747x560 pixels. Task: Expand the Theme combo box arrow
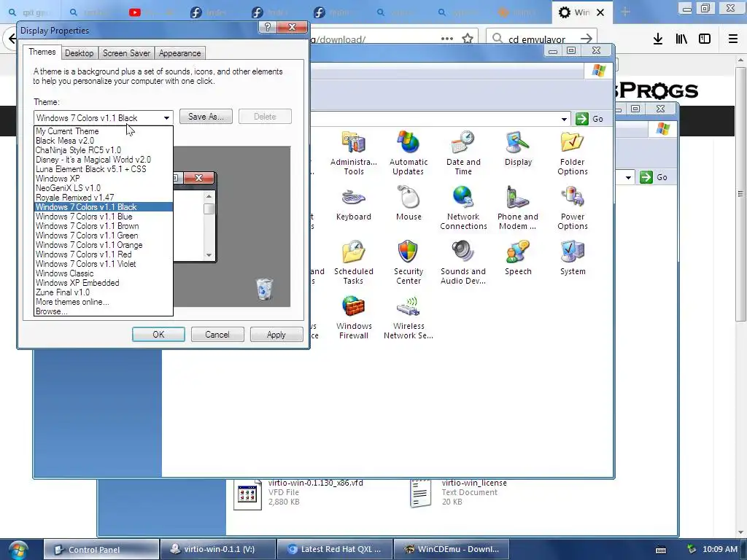[x=166, y=117]
